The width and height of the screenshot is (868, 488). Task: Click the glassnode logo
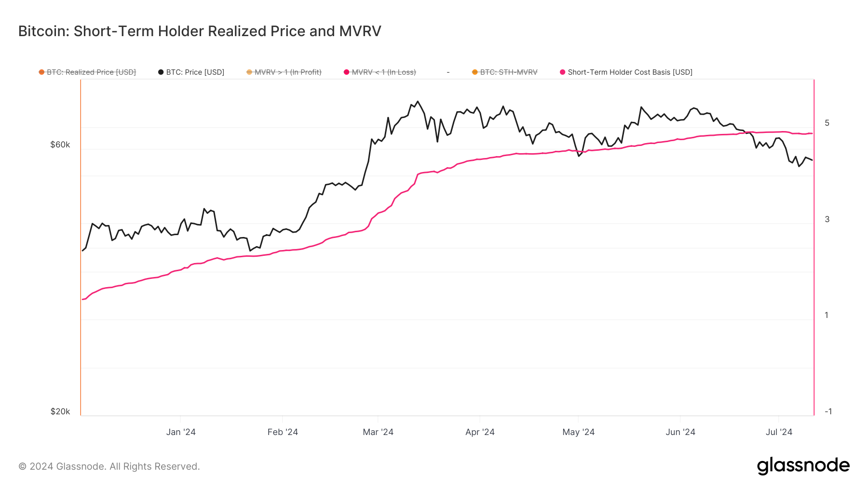803,466
